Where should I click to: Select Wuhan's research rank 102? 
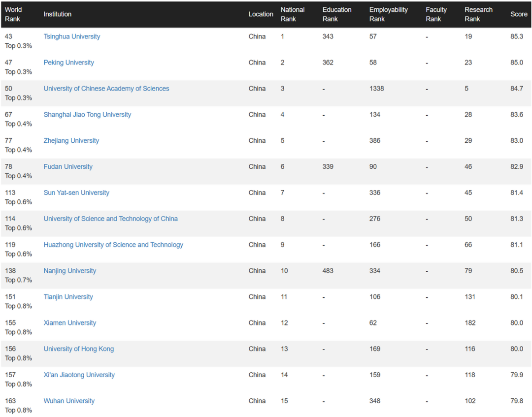(x=470, y=401)
